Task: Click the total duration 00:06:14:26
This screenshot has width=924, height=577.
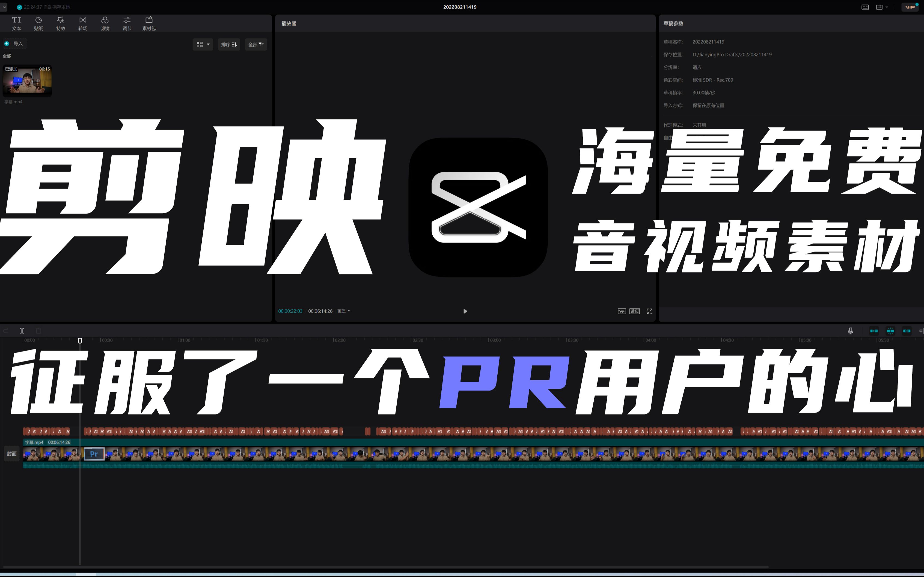Action: pyautogui.click(x=320, y=311)
